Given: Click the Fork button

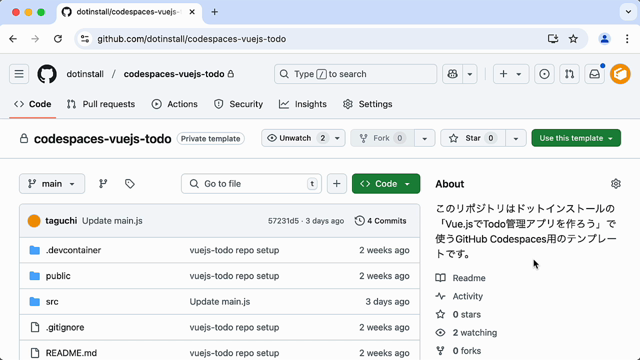Looking at the screenshot, I should [382, 138].
